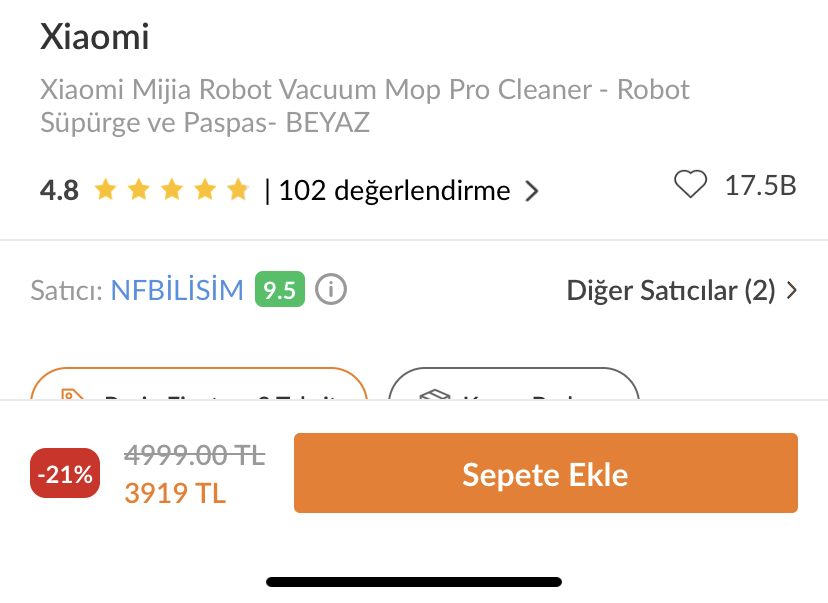Viewport: 828px width, 603px height.
Task: Select the orange-outlined price chip
Action: pyautogui.click(x=199, y=384)
